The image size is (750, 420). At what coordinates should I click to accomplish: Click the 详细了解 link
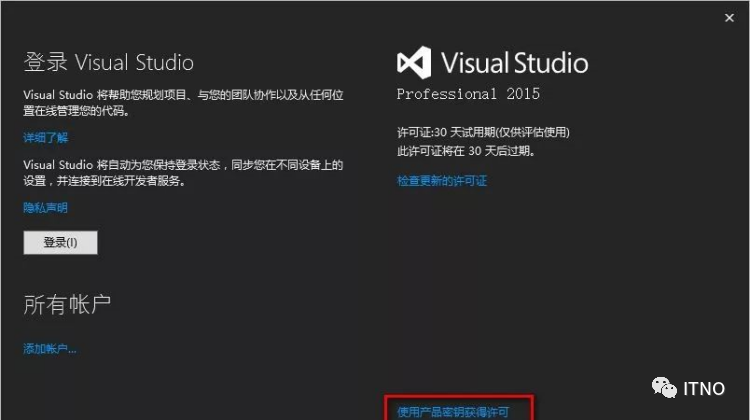click(45, 138)
